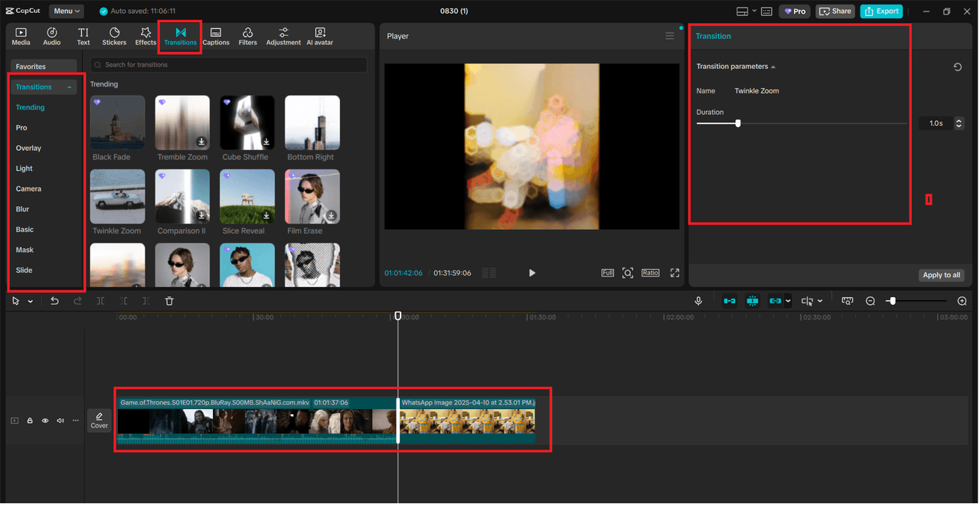Open the Media panel
The image size is (980, 517).
coord(21,36)
